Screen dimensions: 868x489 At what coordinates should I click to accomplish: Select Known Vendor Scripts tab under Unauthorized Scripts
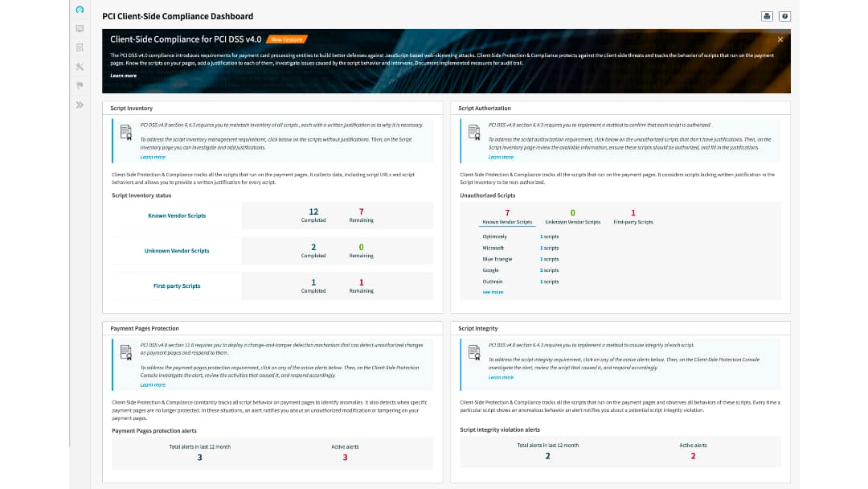507,221
